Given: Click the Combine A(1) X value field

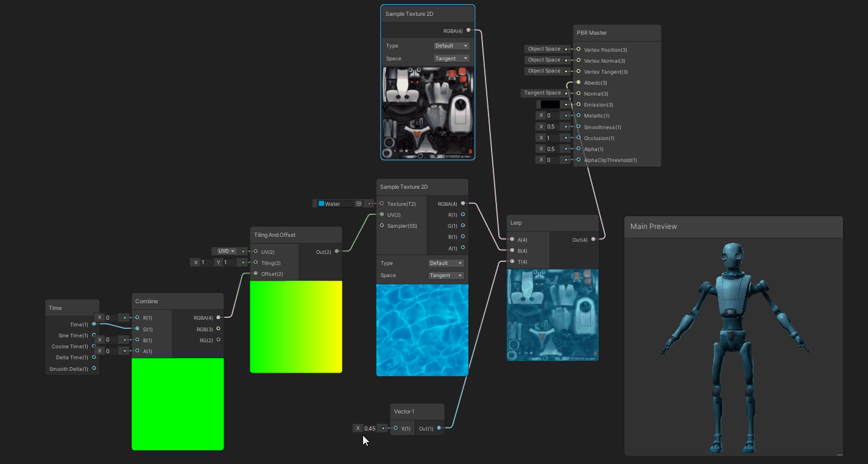Looking at the screenshot, I should pyautogui.click(x=111, y=351).
